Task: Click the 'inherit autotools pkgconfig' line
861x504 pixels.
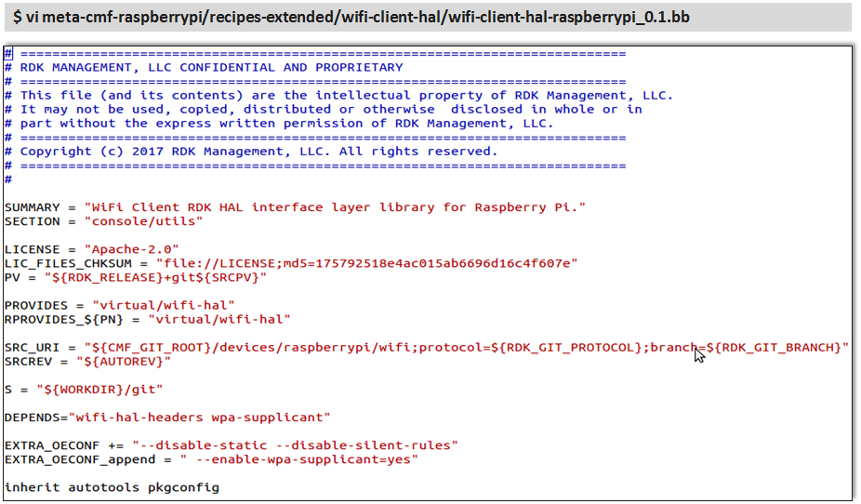Action: pyautogui.click(x=112, y=487)
